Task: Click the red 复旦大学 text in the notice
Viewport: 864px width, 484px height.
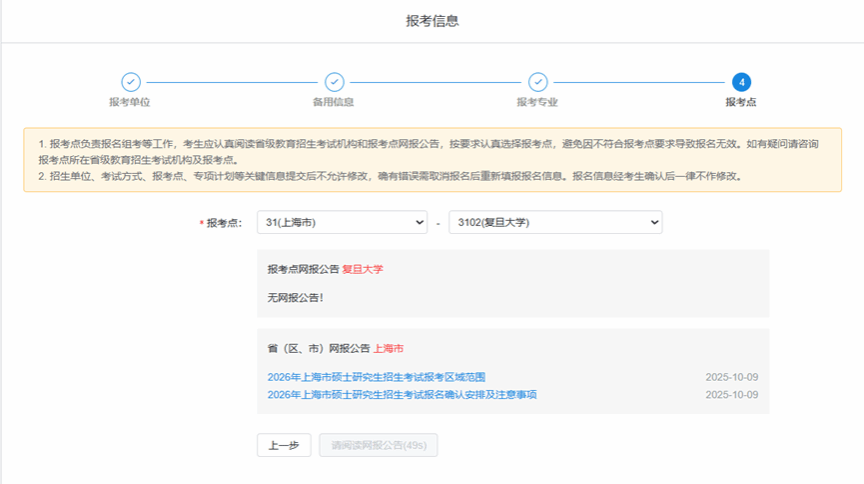Action: click(362, 269)
